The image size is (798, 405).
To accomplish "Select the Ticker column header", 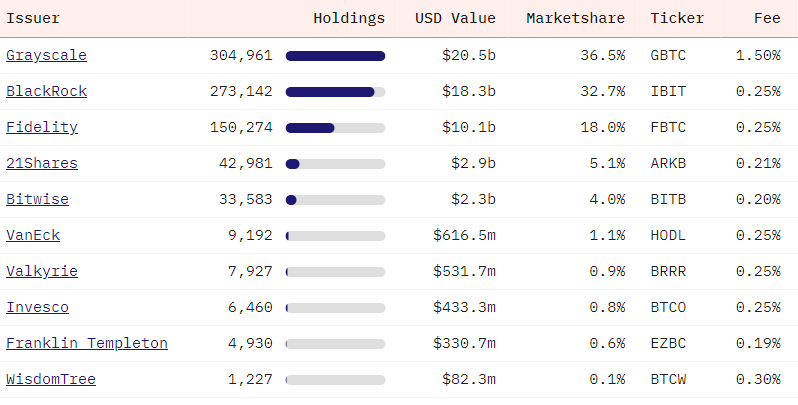I will click(677, 18).
